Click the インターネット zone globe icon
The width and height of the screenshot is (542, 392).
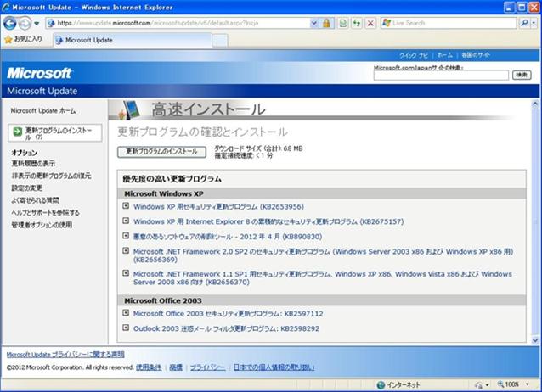tap(381, 384)
